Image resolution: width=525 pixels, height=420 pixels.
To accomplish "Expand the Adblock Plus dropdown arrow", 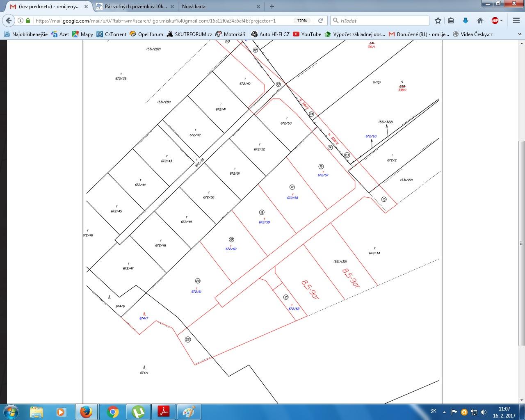I will [501, 21].
